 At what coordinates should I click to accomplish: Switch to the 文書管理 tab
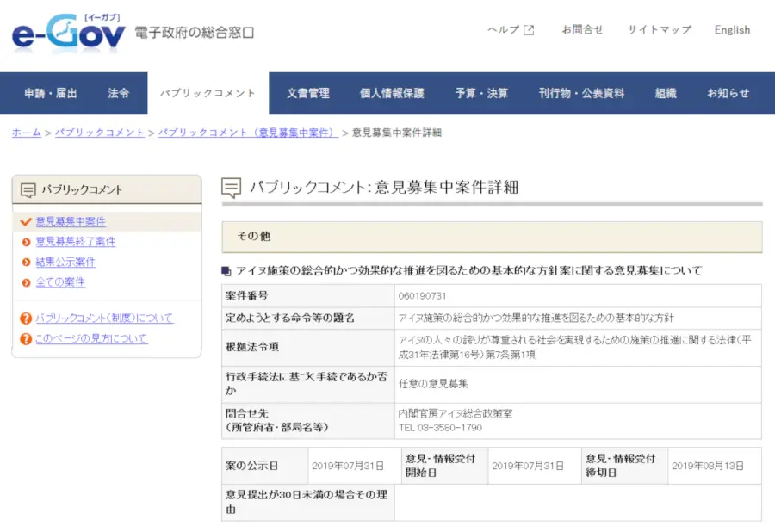(307, 93)
